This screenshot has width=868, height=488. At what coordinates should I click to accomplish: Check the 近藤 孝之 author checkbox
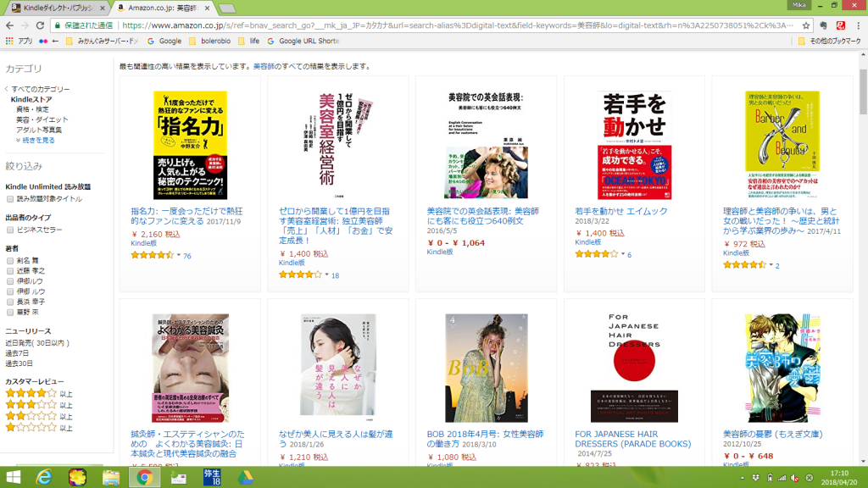[10, 271]
